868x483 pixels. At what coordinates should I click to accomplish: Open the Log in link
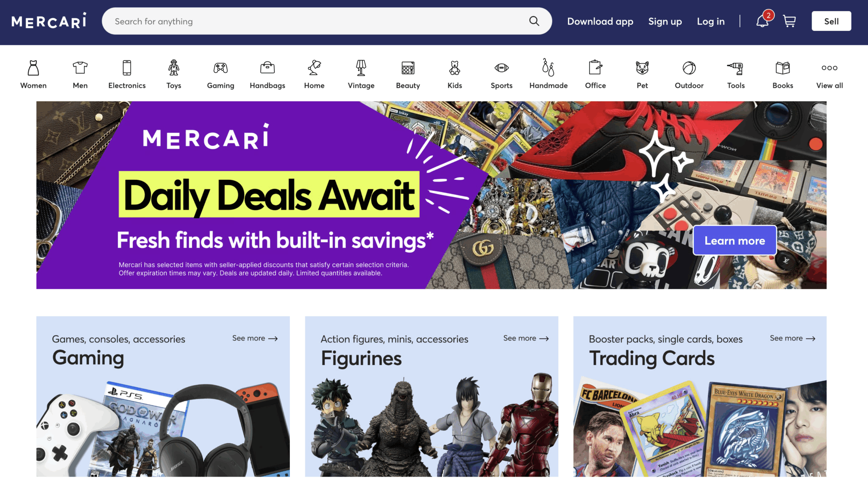click(x=711, y=21)
